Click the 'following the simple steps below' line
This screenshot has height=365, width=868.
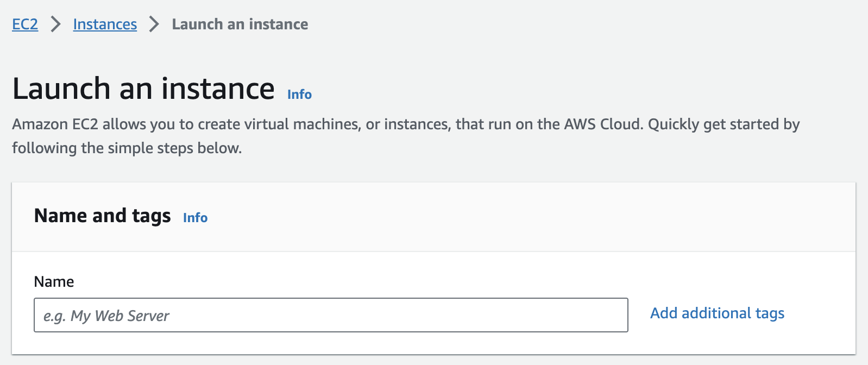click(127, 148)
